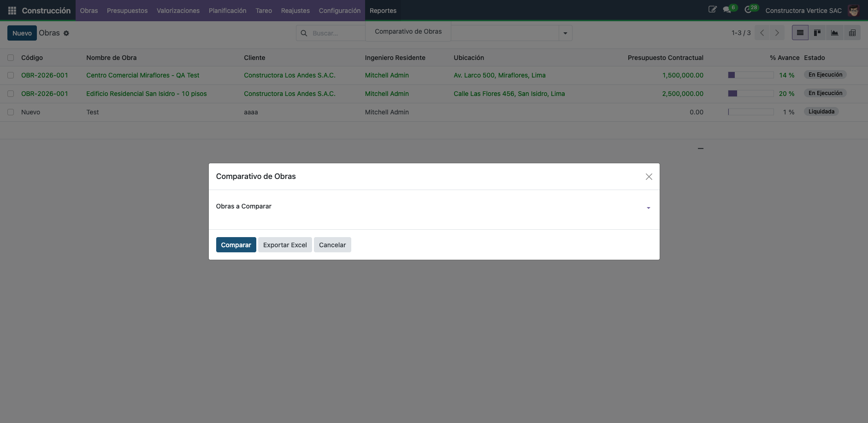Click the Comparar button

pos(236,245)
